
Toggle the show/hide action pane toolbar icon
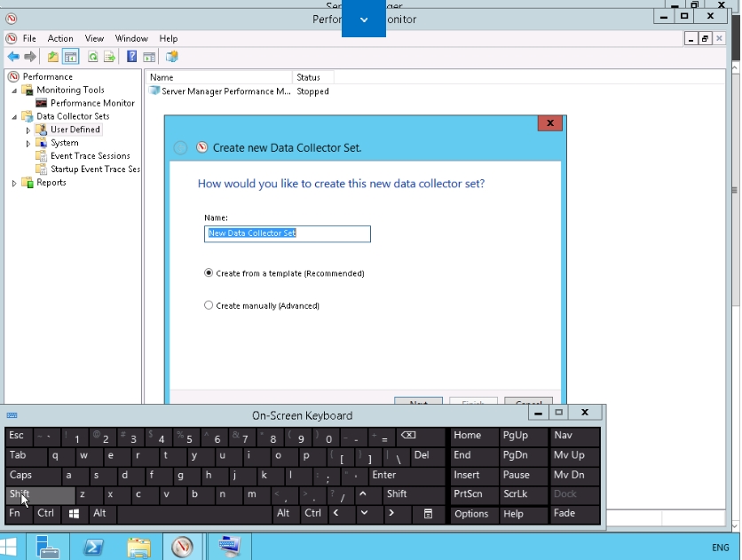149,57
